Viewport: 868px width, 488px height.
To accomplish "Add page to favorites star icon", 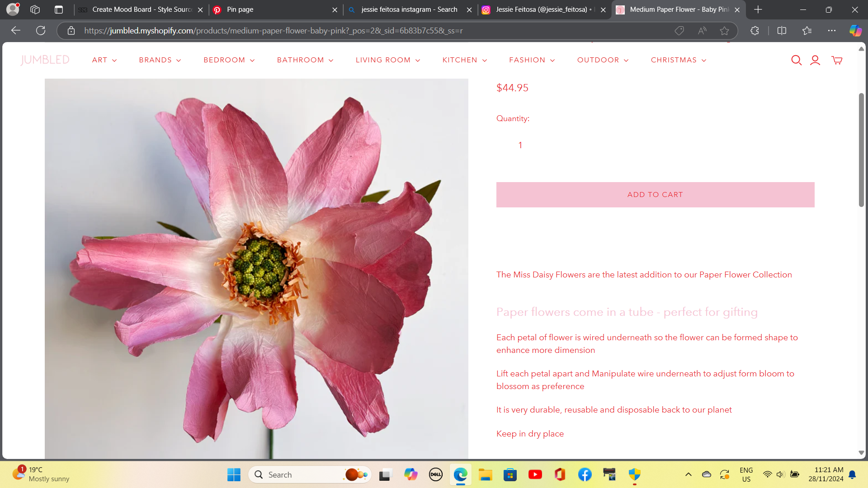I will pyautogui.click(x=725, y=30).
